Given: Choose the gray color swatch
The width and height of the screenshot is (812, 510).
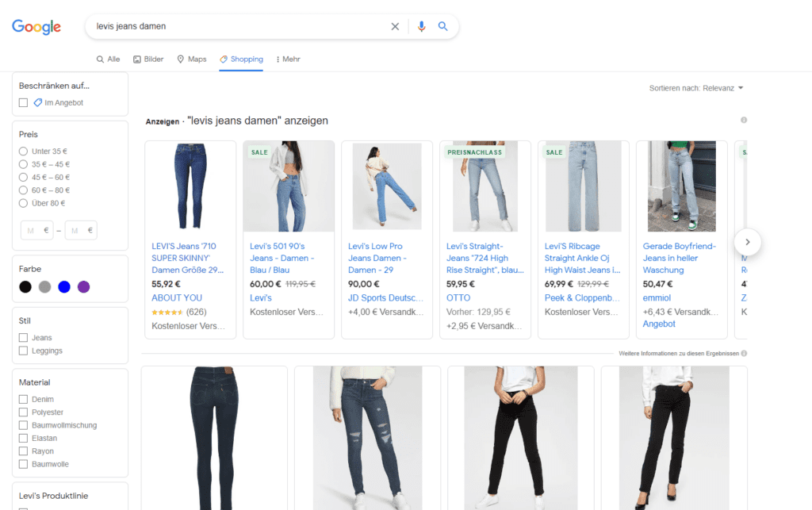Looking at the screenshot, I should tap(44, 287).
